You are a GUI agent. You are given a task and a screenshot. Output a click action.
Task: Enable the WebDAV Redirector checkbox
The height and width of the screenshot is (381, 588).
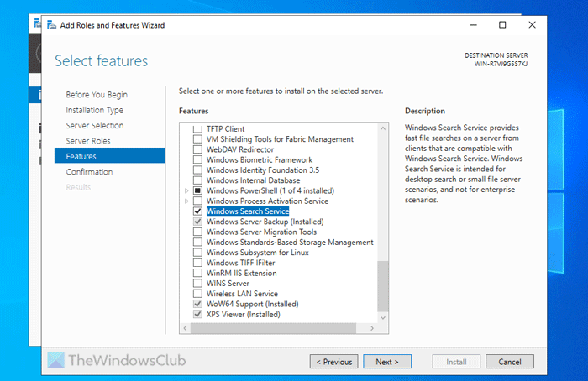[197, 149]
